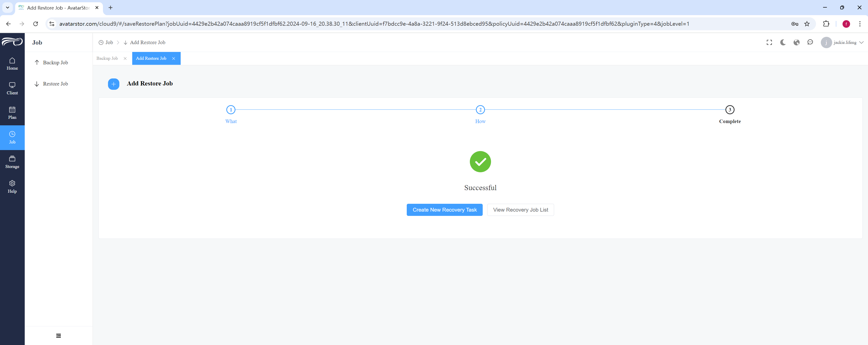Viewport: 868px width, 345px height.
Task: Click the globe language icon
Action: point(797,42)
